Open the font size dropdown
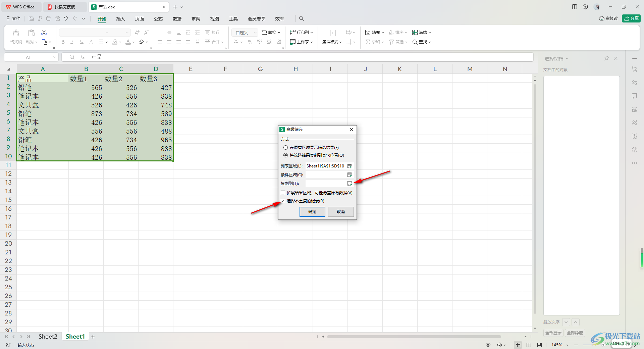This screenshot has width=644, height=349. (127, 33)
